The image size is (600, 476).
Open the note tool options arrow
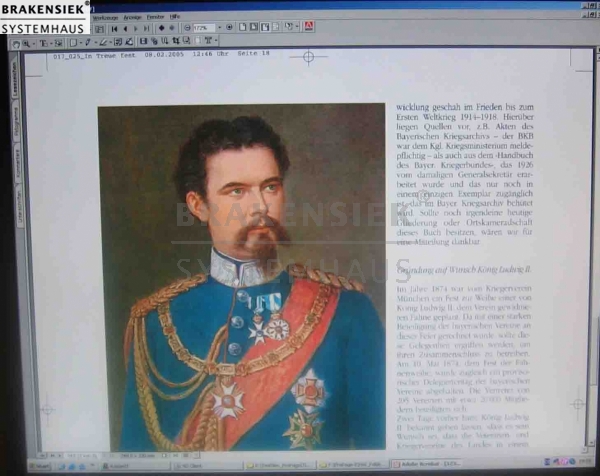(x=81, y=42)
